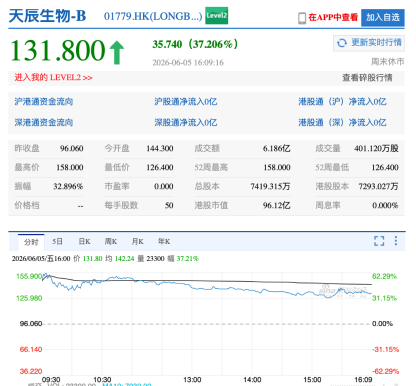The width and height of the screenshot is (416, 386).
Task: Open the 查看碎股行情 link
Action: tap(367, 78)
